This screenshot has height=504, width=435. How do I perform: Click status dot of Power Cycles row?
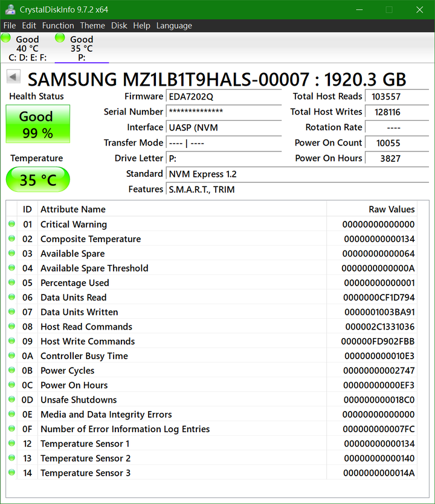pos(12,370)
